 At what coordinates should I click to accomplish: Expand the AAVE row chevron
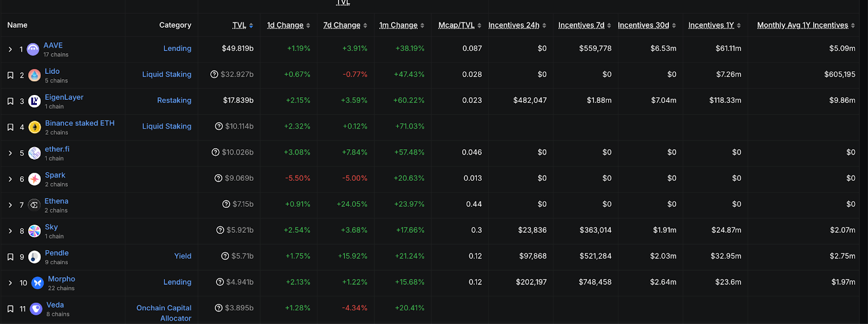[10, 49]
